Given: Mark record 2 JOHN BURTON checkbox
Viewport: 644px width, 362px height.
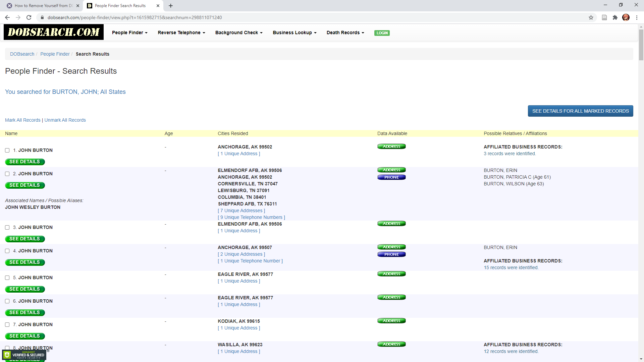Looking at the screenshot, I should pos(7,174).
